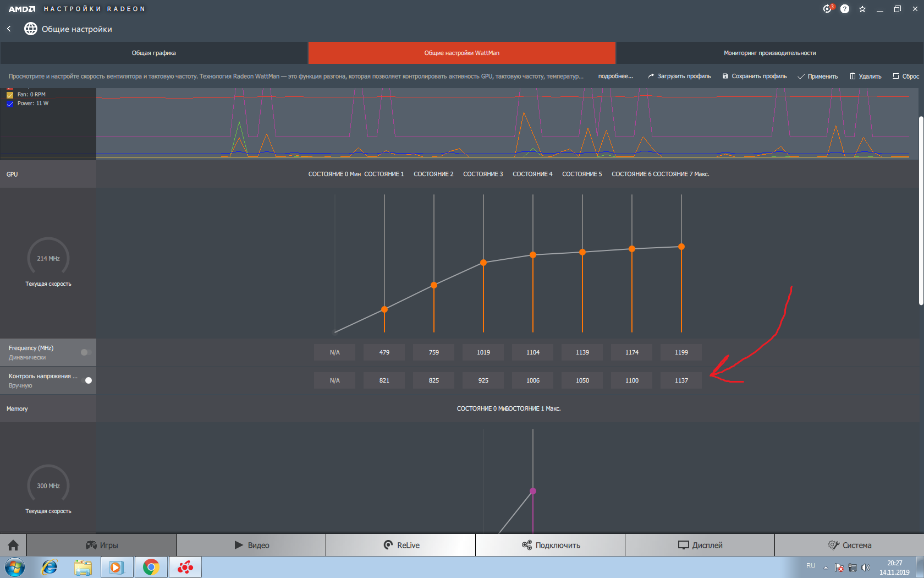This screenshot has width=924, height=578.
Task: Click the taskbar clock showing 20:27
Action: 894,568
